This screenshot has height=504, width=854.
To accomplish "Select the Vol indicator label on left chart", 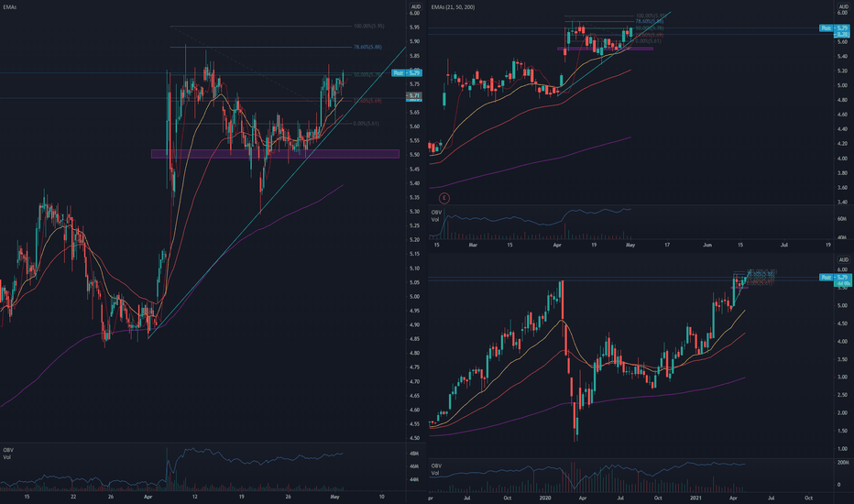I will tap(7, 457).
